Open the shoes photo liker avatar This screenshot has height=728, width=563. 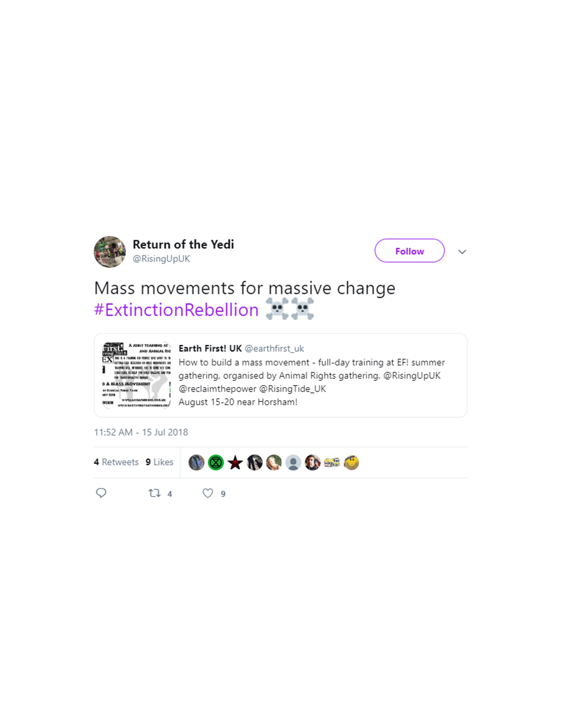point(196,463)
